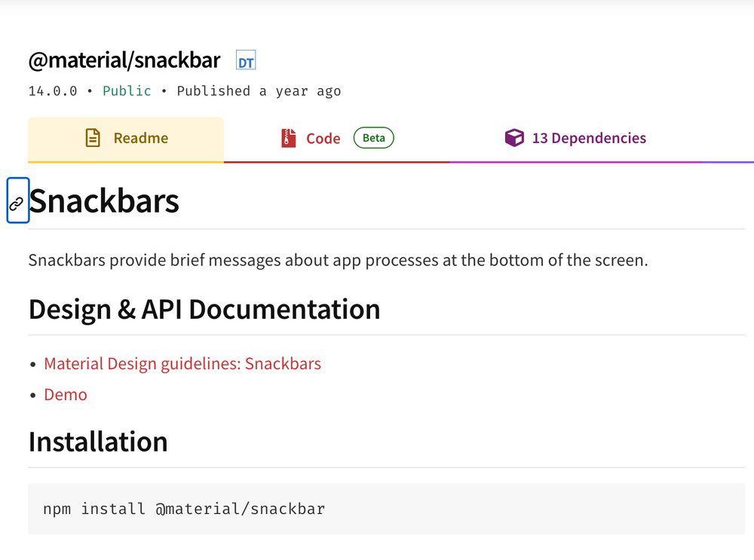Click the Installation heading

coord(98,442)
